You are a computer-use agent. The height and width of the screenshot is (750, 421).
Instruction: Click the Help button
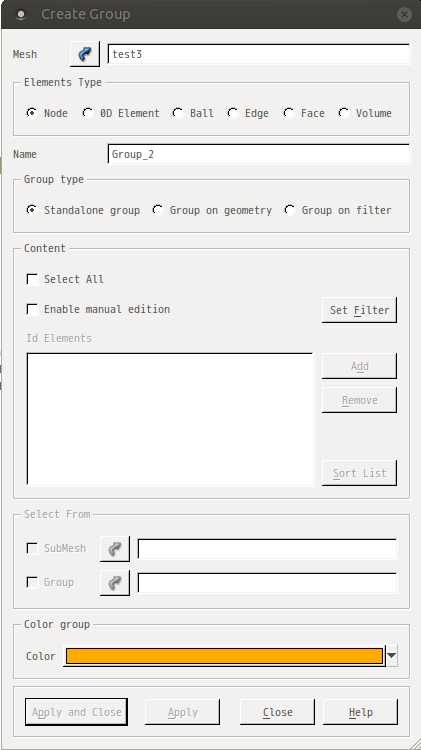pyautogui.click(x=360, y=712)
